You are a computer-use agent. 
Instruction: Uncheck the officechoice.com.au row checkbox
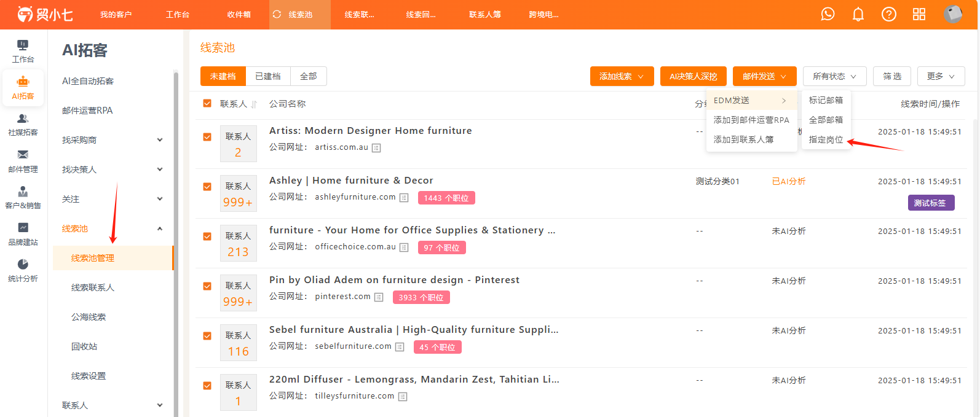point(207,236)
